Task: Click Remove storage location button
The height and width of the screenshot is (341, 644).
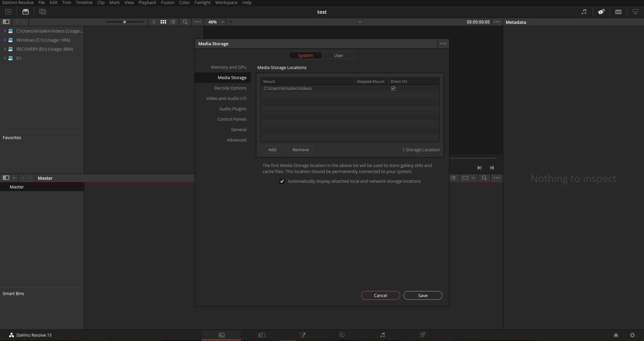Action: pyautogui.click(x=301, y=150)
